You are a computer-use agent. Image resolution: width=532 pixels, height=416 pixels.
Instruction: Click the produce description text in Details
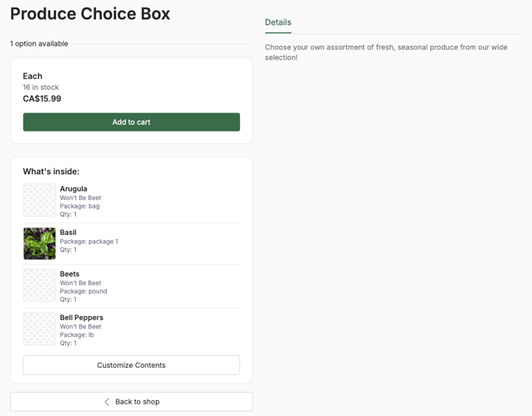(x=386, y=53)
